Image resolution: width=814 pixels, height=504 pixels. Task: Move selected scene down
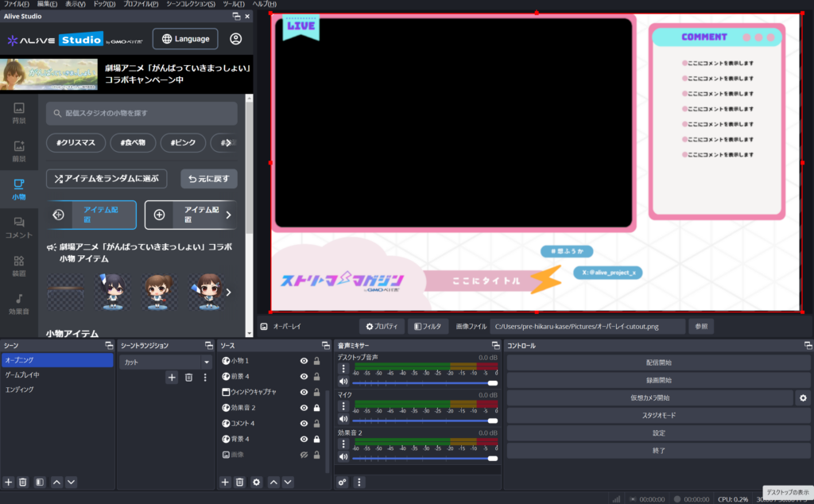(x=71, y=483)
